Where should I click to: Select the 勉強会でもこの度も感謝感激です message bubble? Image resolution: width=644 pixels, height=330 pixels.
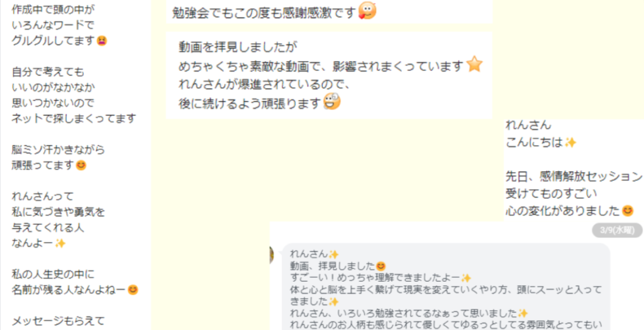(x=329, y=11)
